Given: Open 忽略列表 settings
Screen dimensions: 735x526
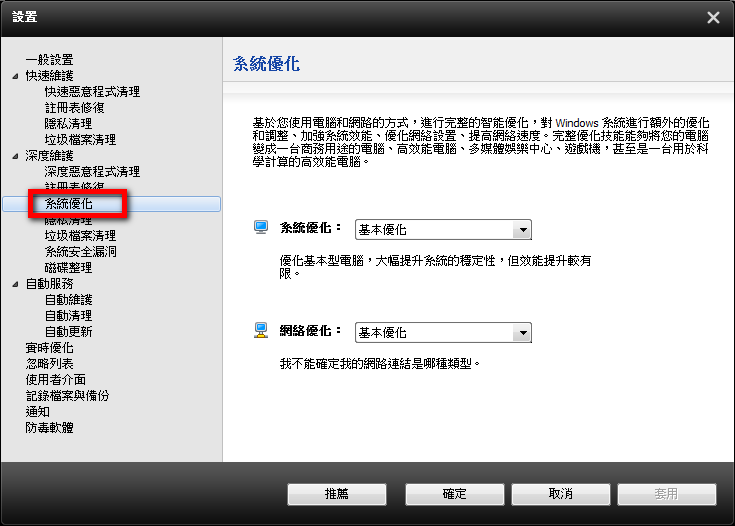Looking at the screenshot, I should (49, 364).
